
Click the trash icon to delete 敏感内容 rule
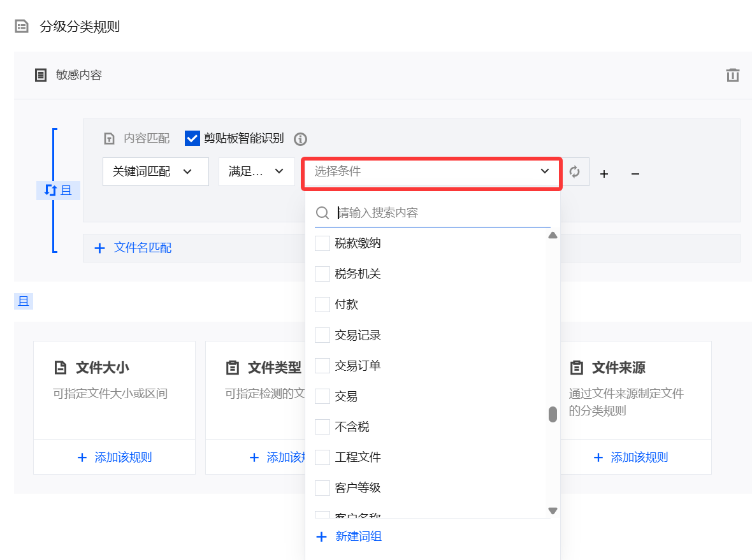click(732, 75)
